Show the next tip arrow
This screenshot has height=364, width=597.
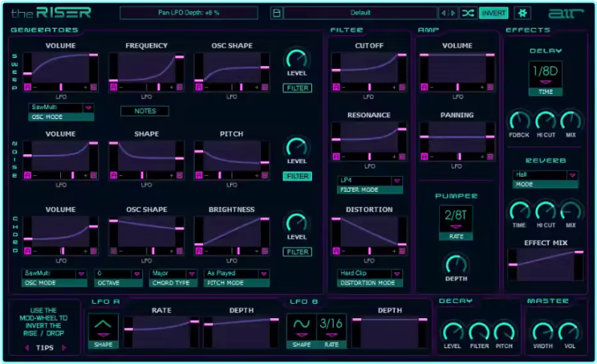(64, 347)
